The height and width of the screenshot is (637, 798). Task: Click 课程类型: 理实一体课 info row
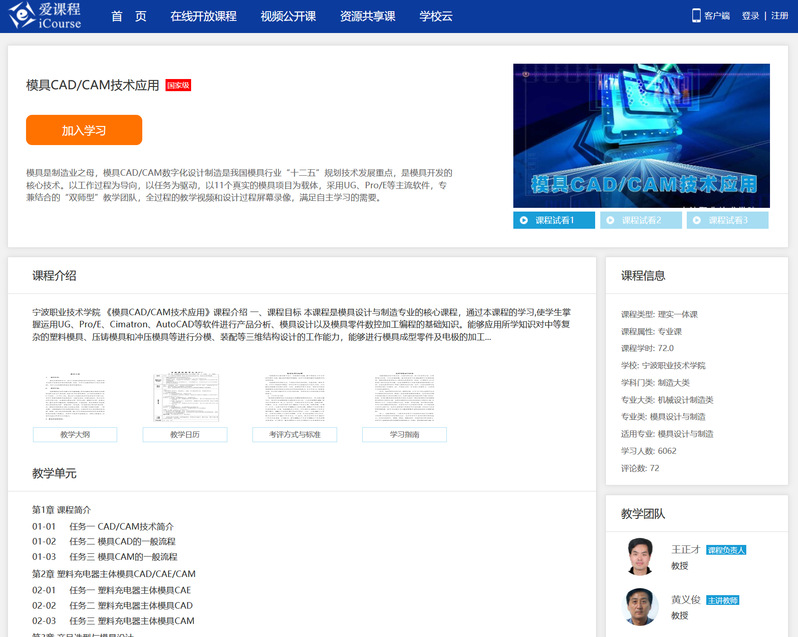pyautogui.click(x=659, y=314)
